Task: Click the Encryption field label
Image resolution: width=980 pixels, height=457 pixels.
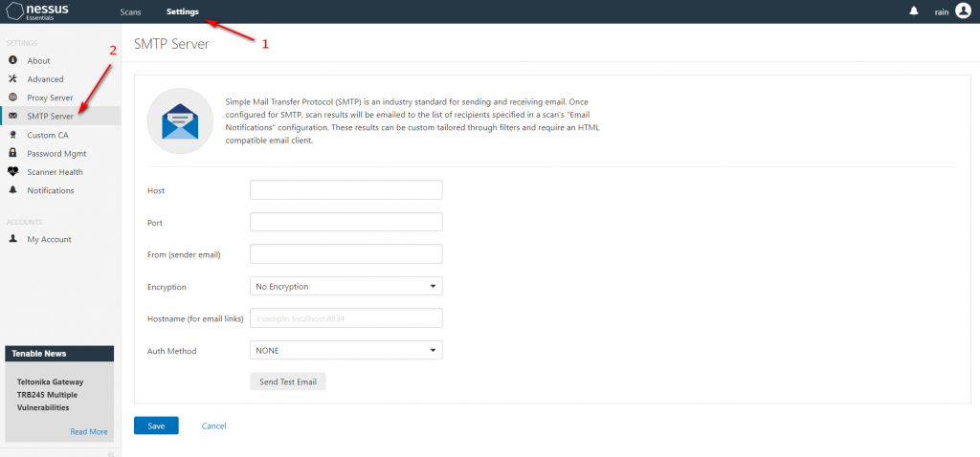Action: click(167, 287)
